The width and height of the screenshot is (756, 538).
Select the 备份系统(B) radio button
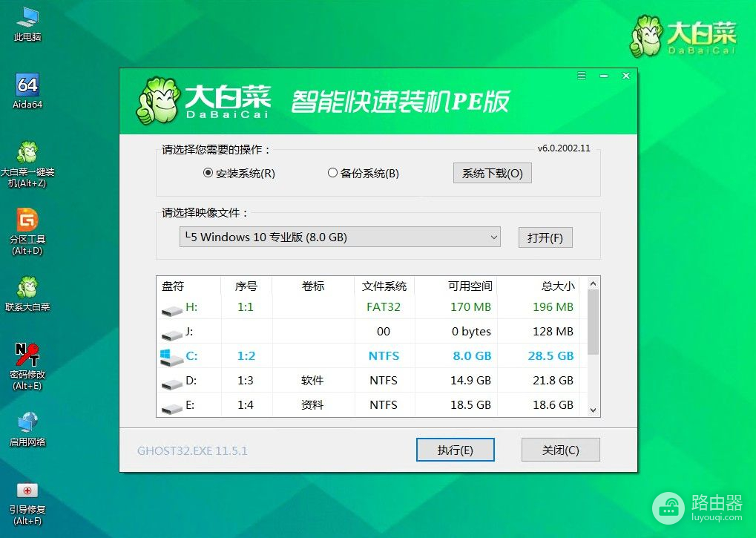pos(332,173)
